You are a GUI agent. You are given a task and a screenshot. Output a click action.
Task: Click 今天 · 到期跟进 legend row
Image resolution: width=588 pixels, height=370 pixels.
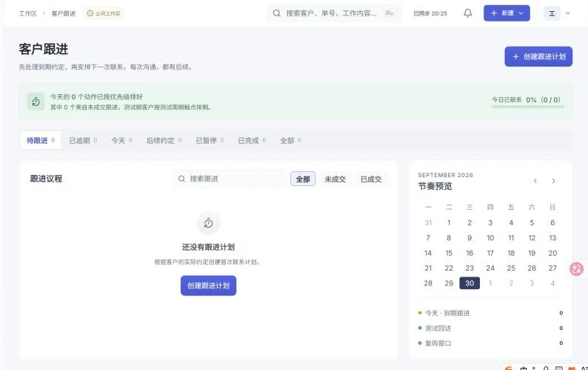pyautogui.click(x=490, y=313)
